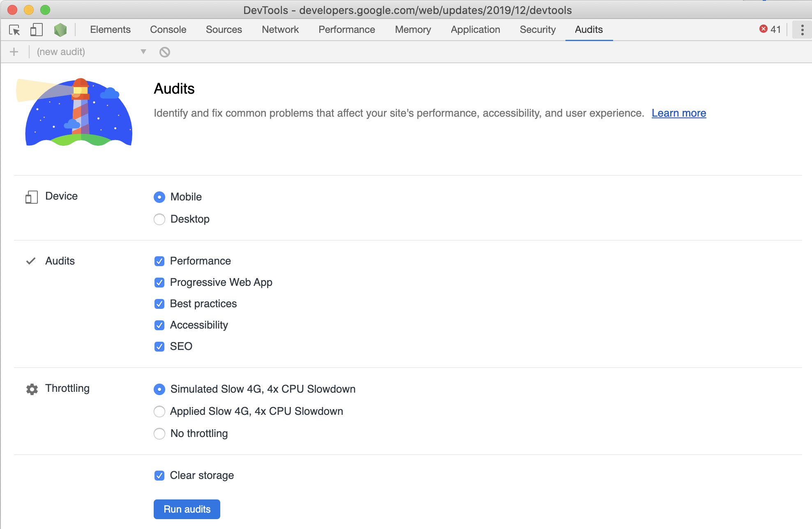Click the green Node.js hexagon icon
812x529 pixels.
pyautogui.click(x=60, y=30)
